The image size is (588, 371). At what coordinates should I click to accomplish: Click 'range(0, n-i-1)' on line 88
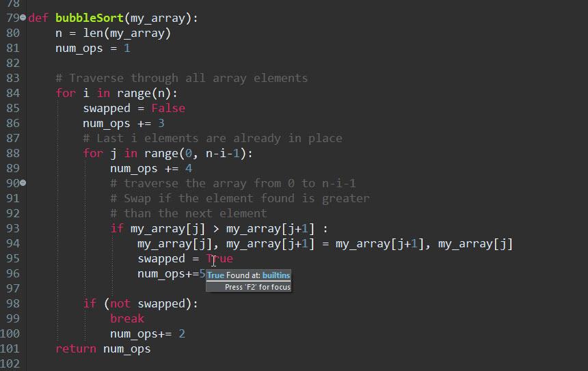pyautogui.click(x=195, y=153)
